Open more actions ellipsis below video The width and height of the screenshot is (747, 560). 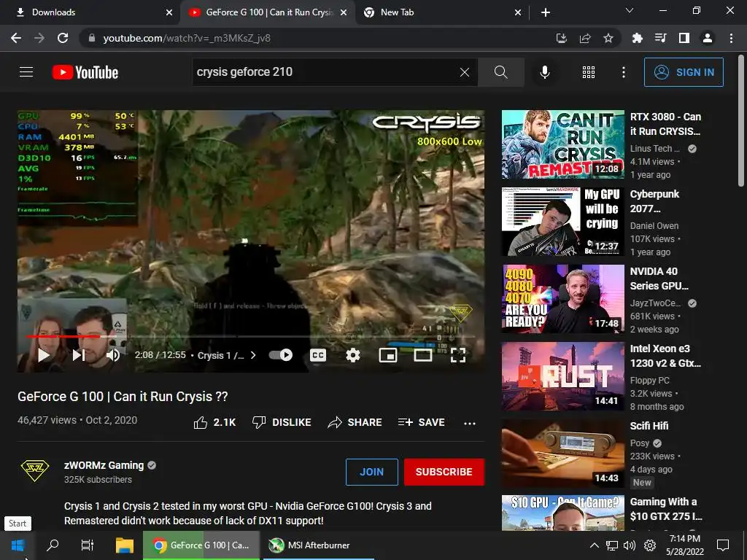coord(470,423)
